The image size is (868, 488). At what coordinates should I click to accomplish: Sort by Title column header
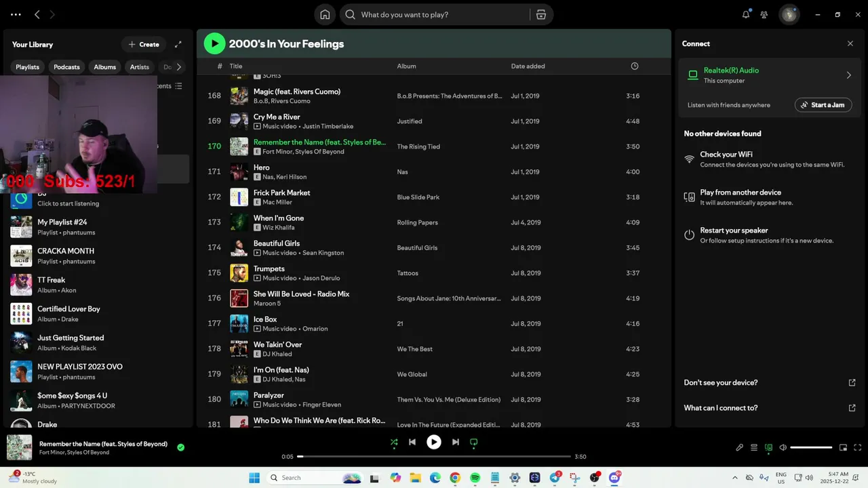236,66
